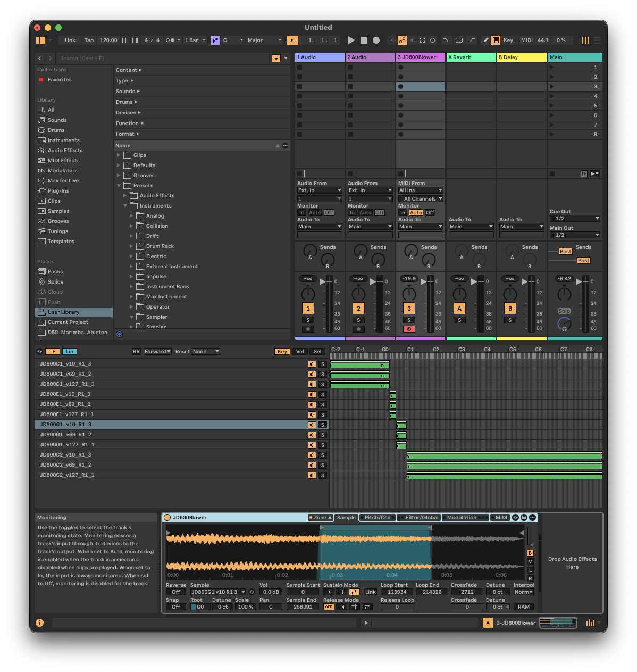Image resolution: width=637 pixels, height=672 pixels.
Task: Toggle Draw Mode pencil
Action: pos(485,40)
